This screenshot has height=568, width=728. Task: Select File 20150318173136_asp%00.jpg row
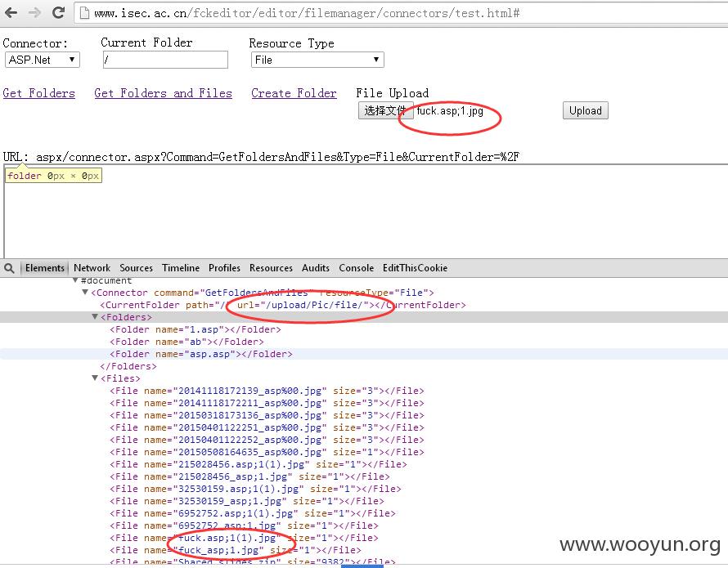click(267, 415)
